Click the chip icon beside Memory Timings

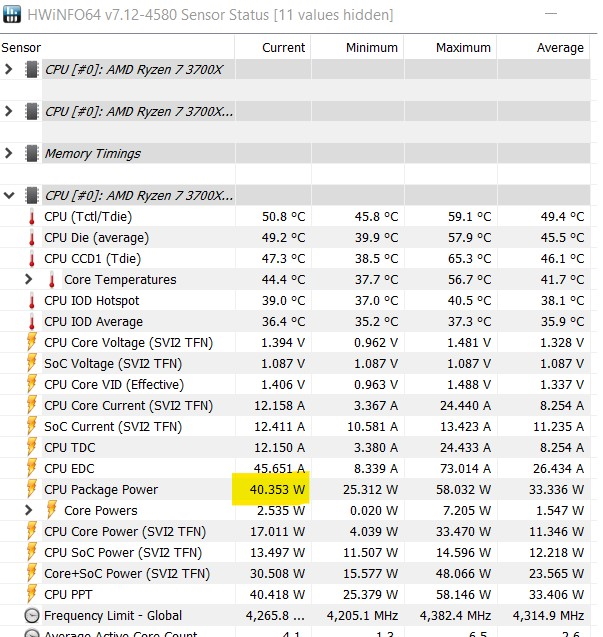(32, 153)
